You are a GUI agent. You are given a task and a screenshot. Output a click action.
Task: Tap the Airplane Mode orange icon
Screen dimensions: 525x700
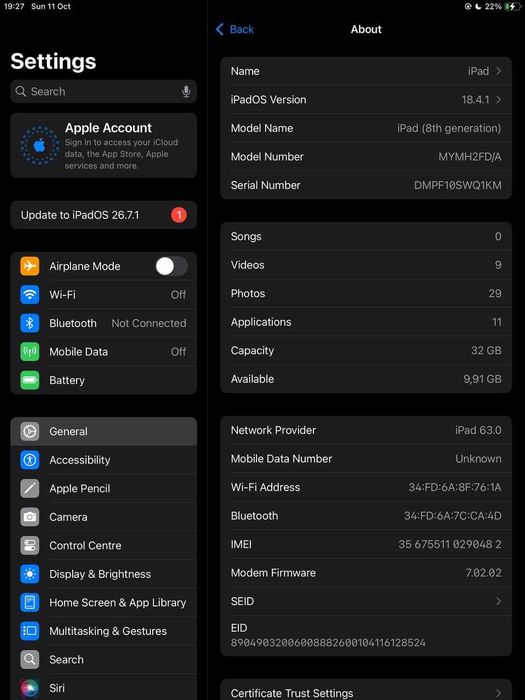click(x=30, y=266)
